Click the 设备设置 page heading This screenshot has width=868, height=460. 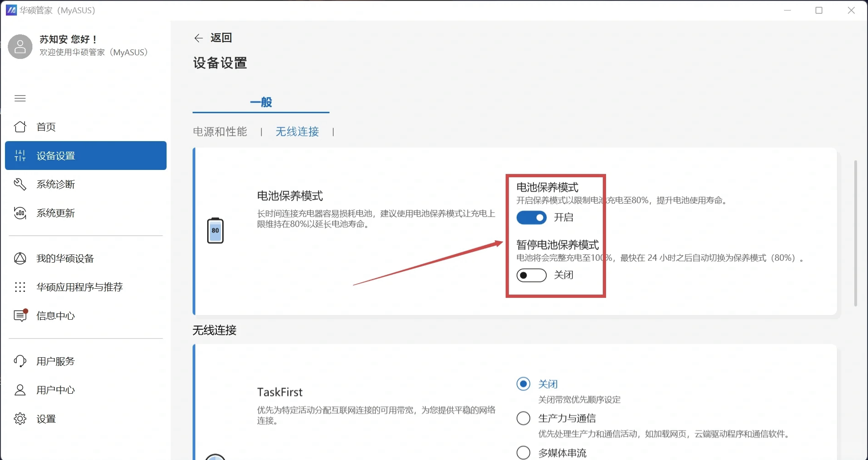coord(220,63)
